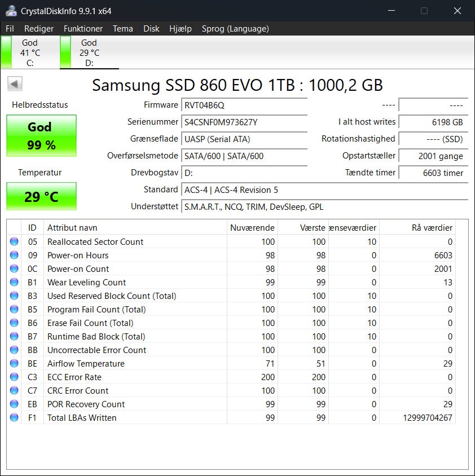
Task: Select the D: drive tab
Action: (89, 52)
